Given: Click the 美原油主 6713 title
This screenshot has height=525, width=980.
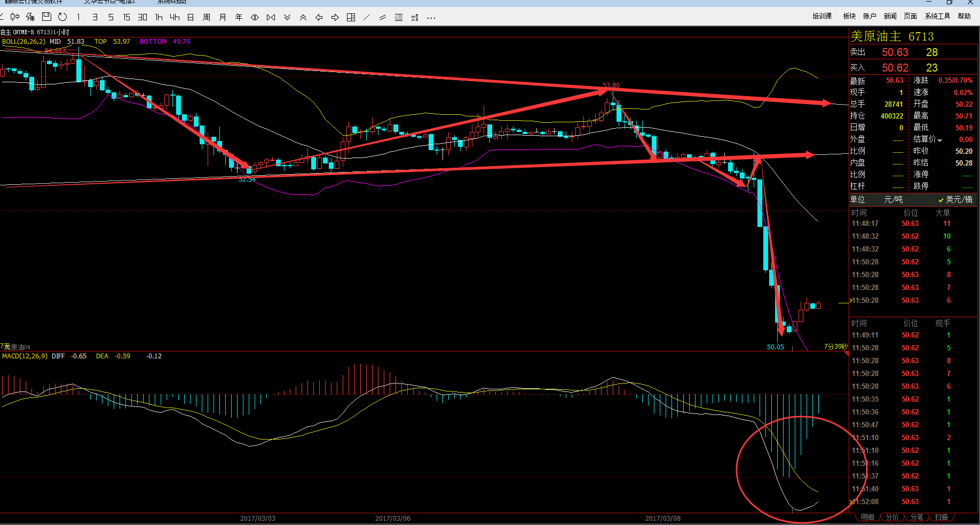Looking at the screenshot, I should click(892, 36).
